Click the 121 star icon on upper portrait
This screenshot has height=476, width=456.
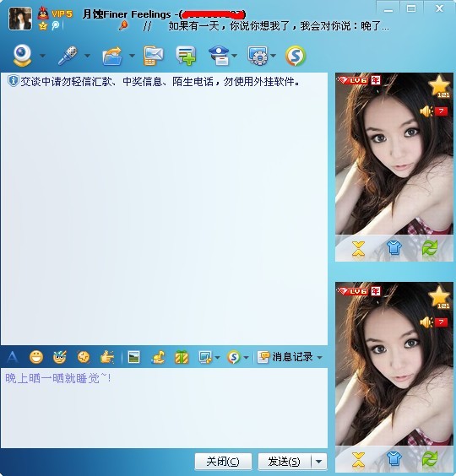tap(439, 87)
